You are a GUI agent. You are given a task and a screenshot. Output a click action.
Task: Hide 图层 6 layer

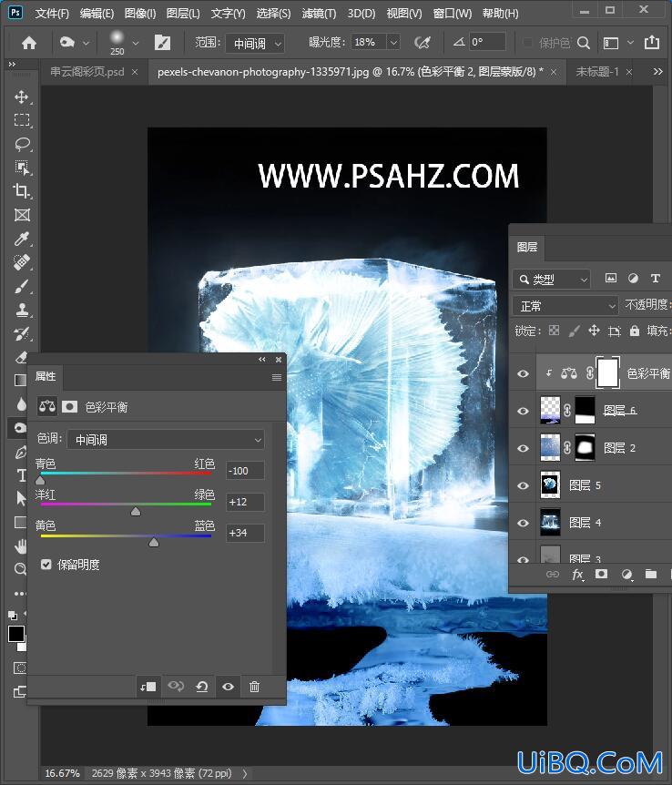(x=523, y=411)
